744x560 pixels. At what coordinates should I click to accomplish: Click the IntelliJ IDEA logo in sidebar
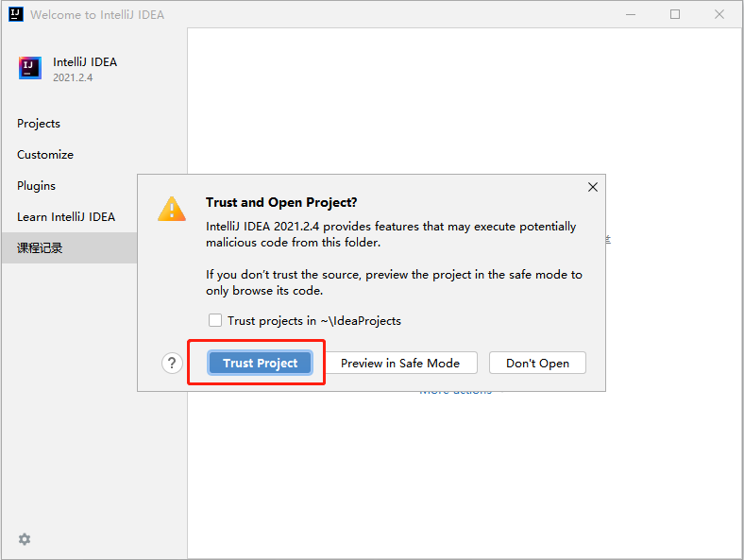[30, 68]
